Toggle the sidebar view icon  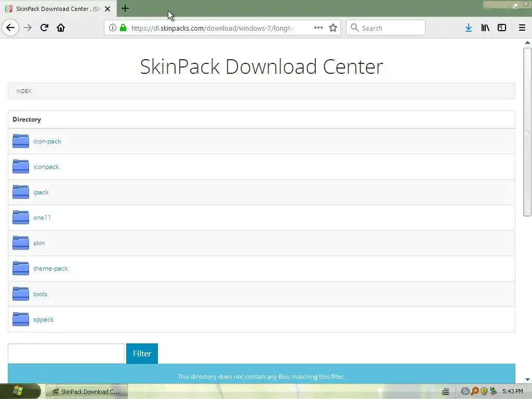pos(502,28)
